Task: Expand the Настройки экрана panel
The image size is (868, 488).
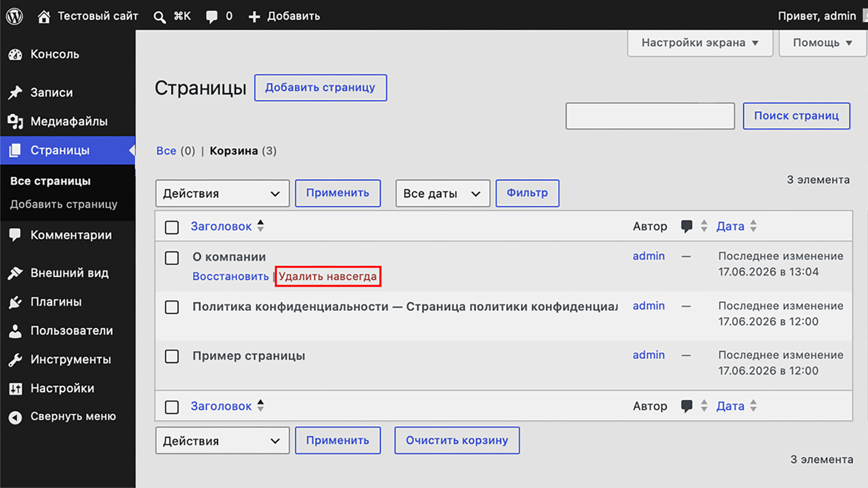Action: click(700, 43)
